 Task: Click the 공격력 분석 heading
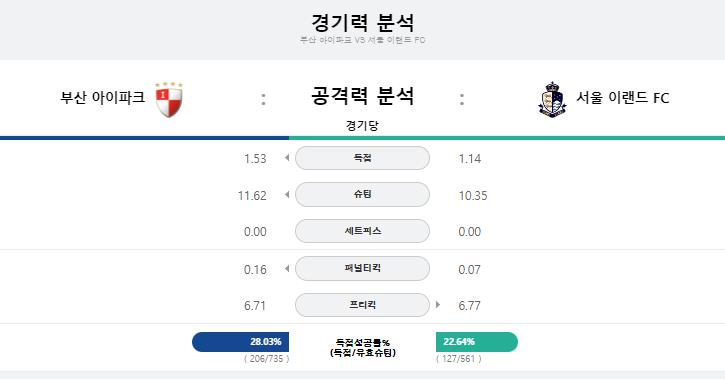[x=362, y=96]
